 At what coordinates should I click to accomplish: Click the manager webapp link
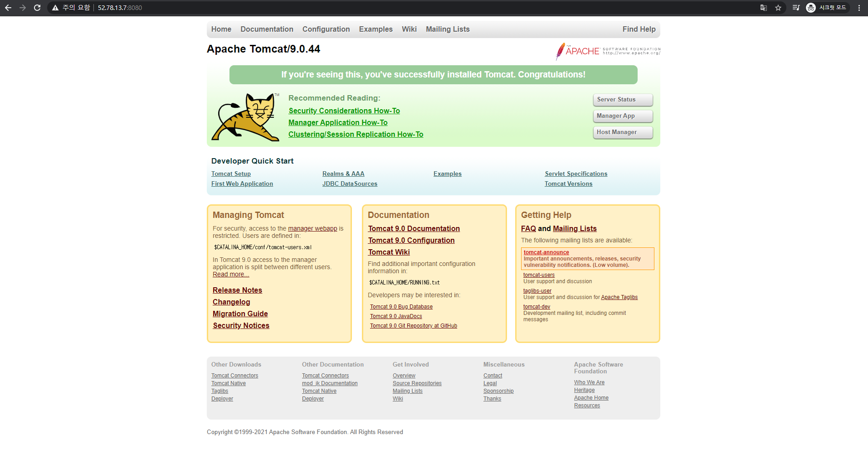pos(312,228)
